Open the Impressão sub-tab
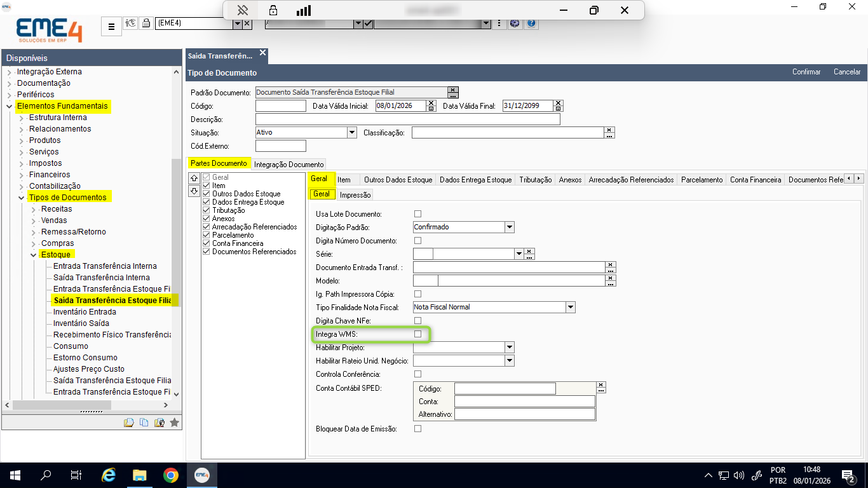868x488 pixels. [x=355, y=194]
